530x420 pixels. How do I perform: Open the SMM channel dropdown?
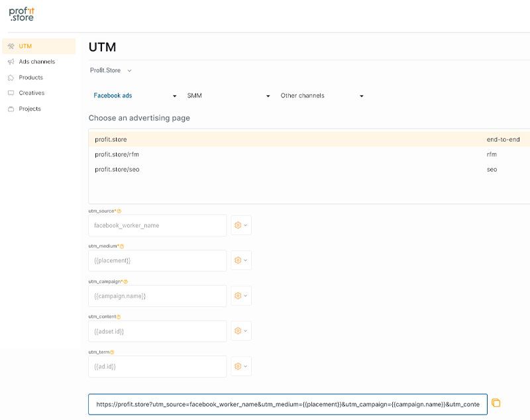point(228,96)
